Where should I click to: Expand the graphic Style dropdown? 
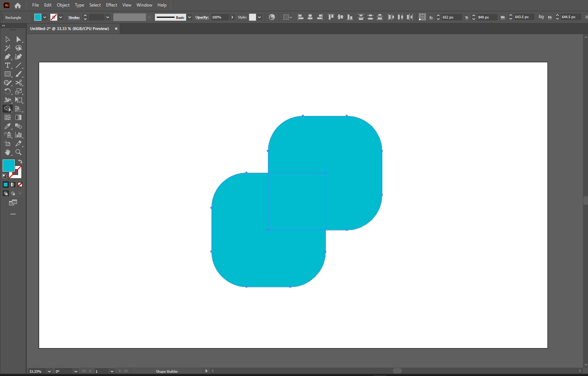[x=259, y=17]
